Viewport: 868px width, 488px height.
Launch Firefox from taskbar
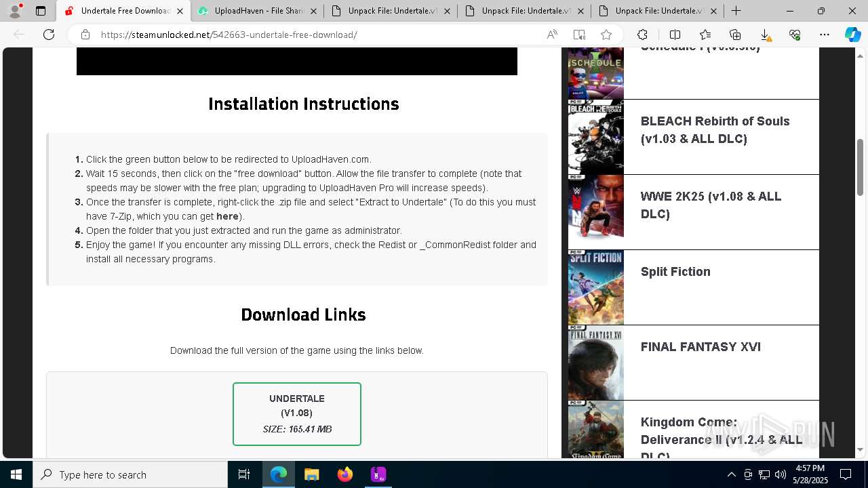pos(344,474)
